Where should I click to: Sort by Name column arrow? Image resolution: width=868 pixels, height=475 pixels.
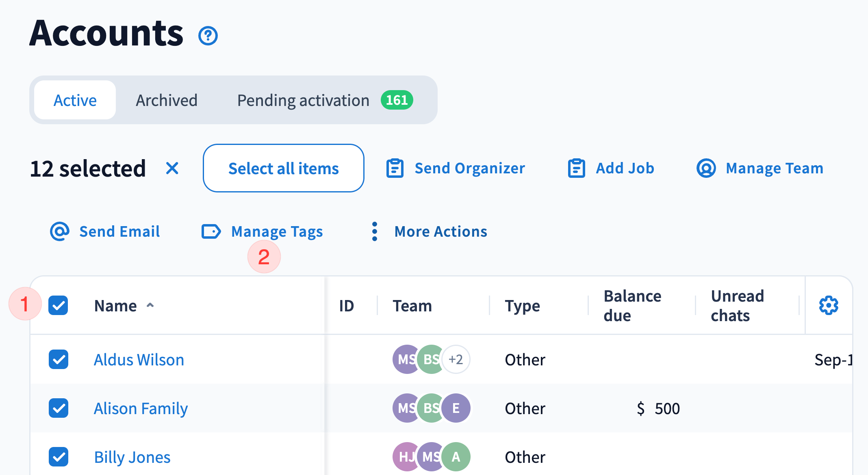pyautogui.click(x=150, y=305)
